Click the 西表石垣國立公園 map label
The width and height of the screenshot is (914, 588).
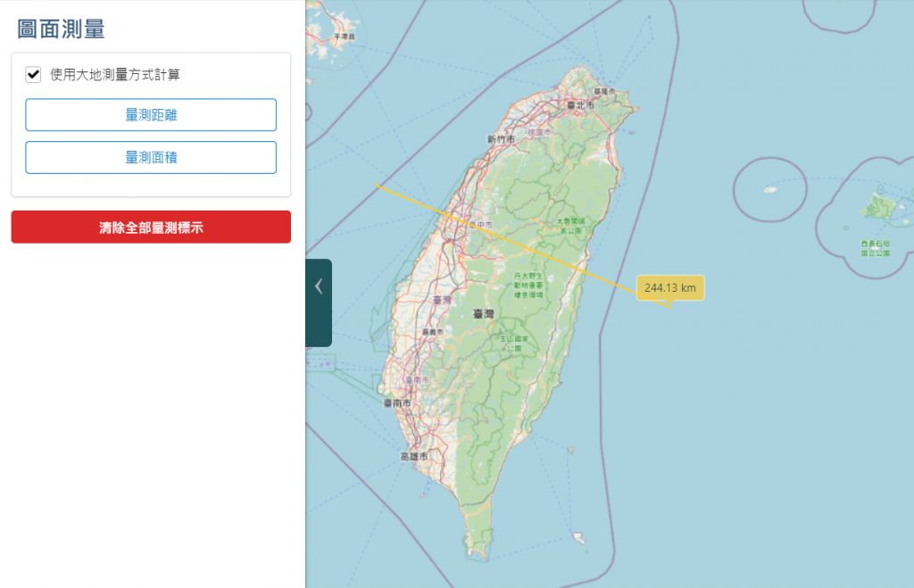coord(876,248)
